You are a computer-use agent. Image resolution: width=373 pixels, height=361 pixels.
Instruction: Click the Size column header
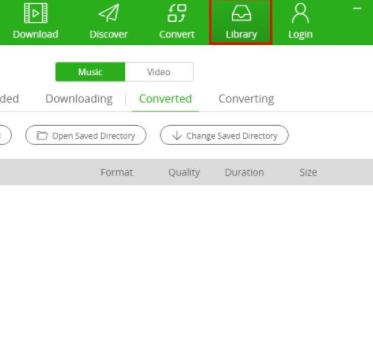click(308, 172)
